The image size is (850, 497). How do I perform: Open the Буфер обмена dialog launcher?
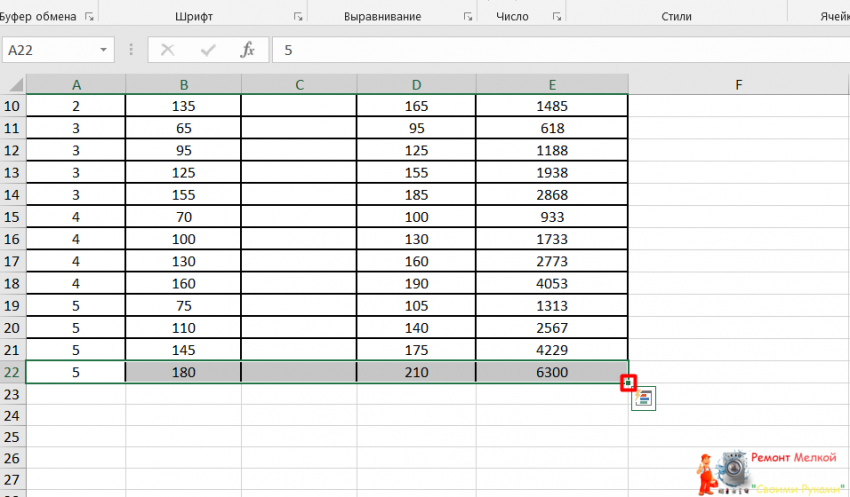point(90,17)
